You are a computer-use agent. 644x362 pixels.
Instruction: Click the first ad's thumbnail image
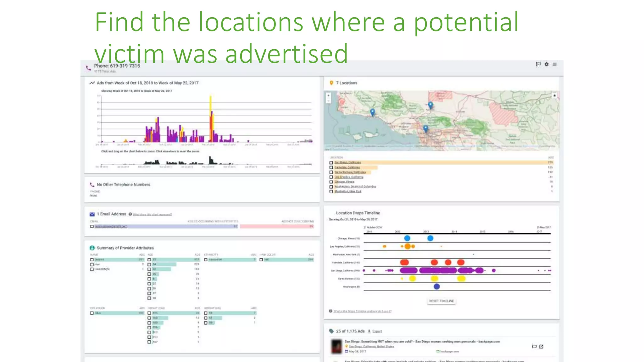coord(336,346)
